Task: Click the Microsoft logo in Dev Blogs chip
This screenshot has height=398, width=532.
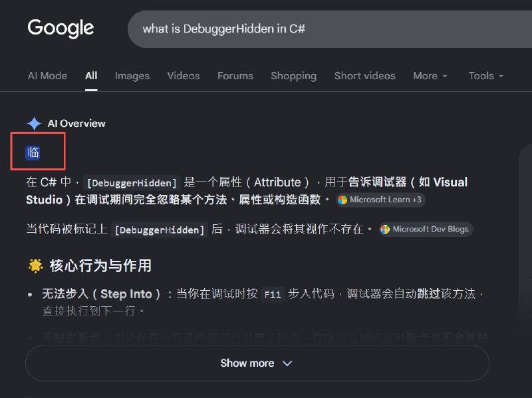Action: pos(385,229)
